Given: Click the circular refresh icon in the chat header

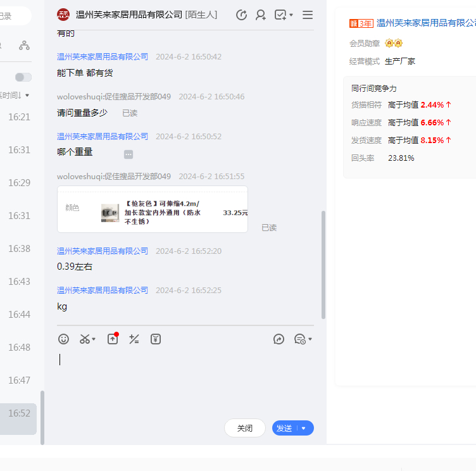Looking at the screenshot, I should (241, 15).
